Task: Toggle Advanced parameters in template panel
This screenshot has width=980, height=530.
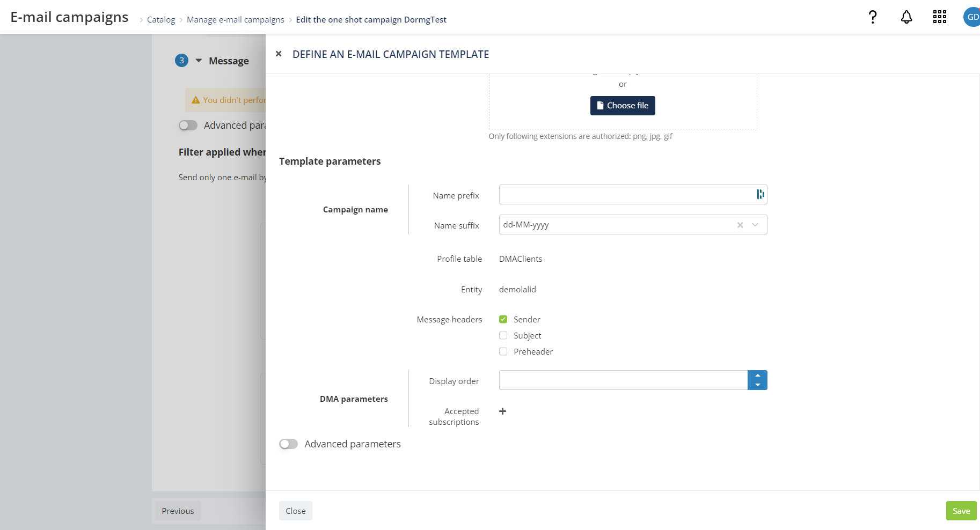Action: [288, 444]
